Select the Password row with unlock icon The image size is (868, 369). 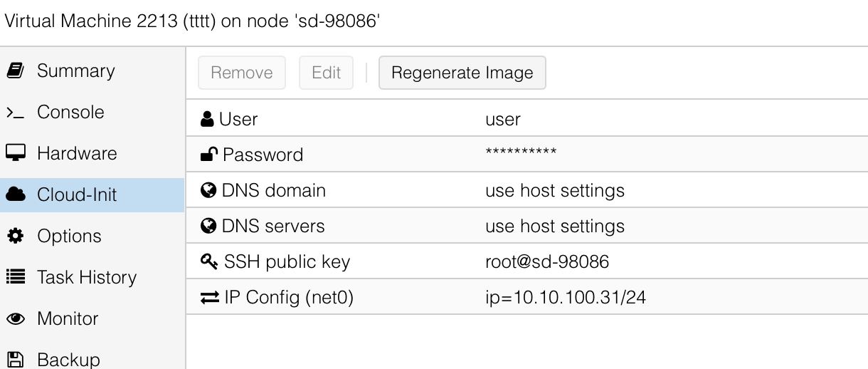pyautogui.click(x=527, y=155)
